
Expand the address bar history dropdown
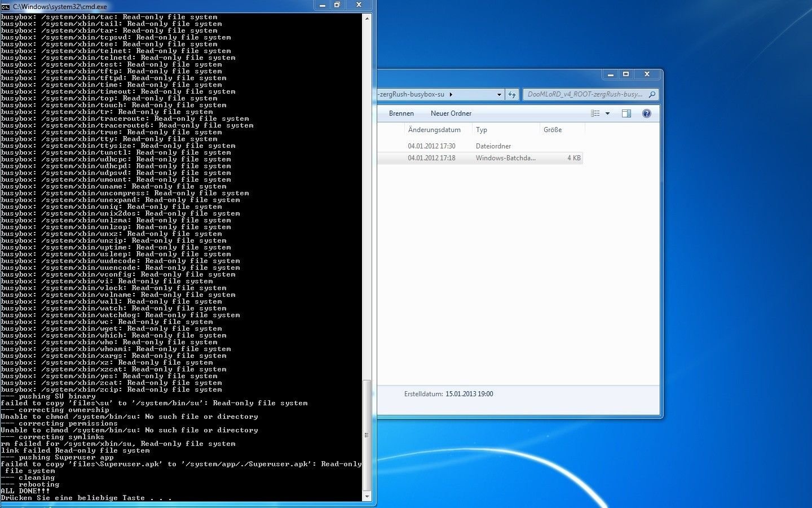tap(499, 95)
